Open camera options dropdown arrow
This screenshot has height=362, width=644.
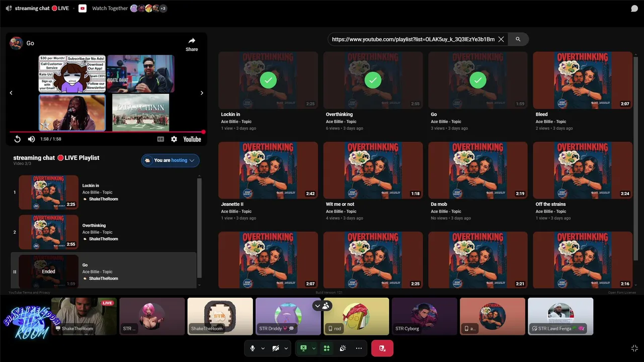286,348
